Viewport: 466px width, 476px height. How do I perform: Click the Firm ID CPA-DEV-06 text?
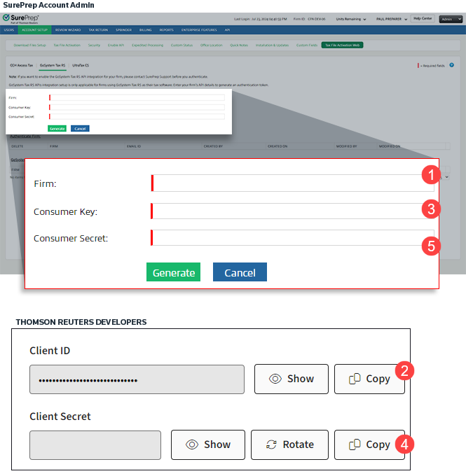tap(309, 19)
